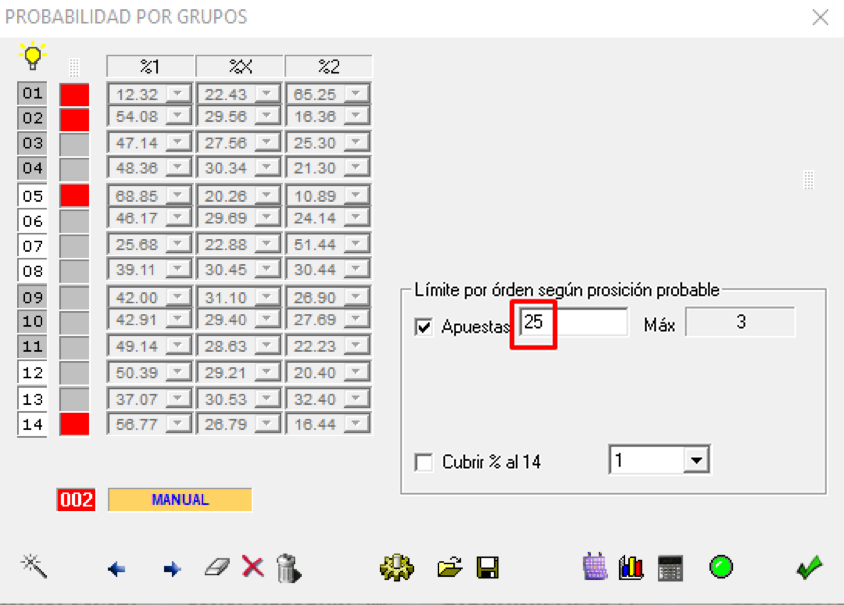Enable the Cubrir % al 14 checkbox
Viewport: 844px width, 605px height.
[x=424, y=462]
